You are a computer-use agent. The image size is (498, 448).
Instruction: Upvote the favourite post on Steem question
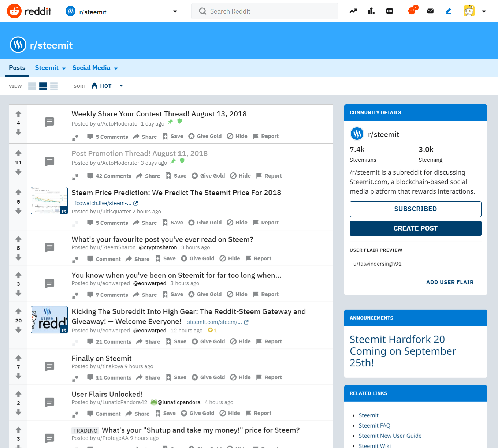18,239
